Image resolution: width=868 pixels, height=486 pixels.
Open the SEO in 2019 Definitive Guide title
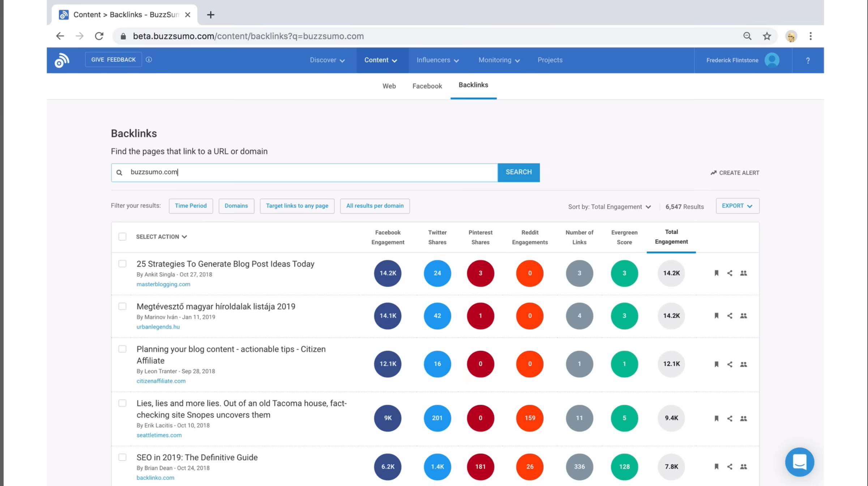[197, 457]
